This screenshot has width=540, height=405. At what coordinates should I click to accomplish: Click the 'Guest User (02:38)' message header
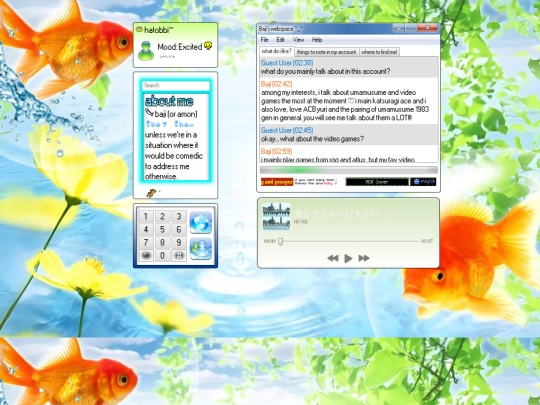pos(287,63)
